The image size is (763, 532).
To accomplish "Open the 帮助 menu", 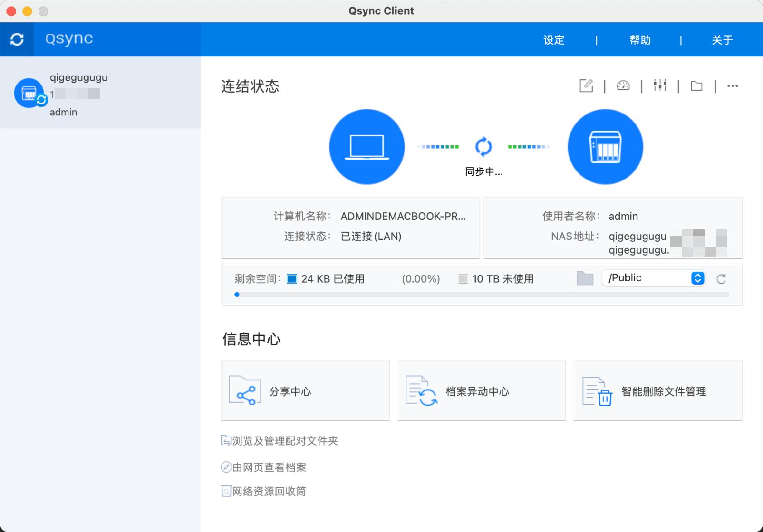I will click(639, 40).
